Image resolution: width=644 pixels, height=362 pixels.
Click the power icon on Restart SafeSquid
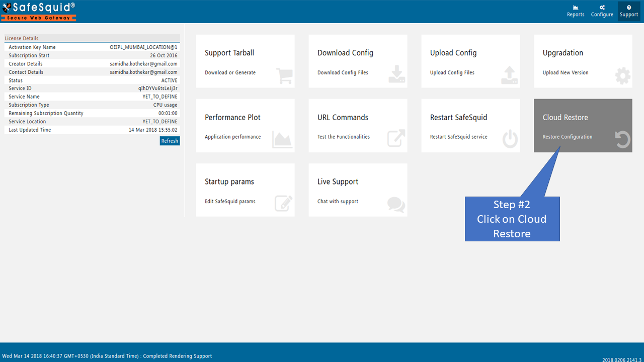[510, 139]
